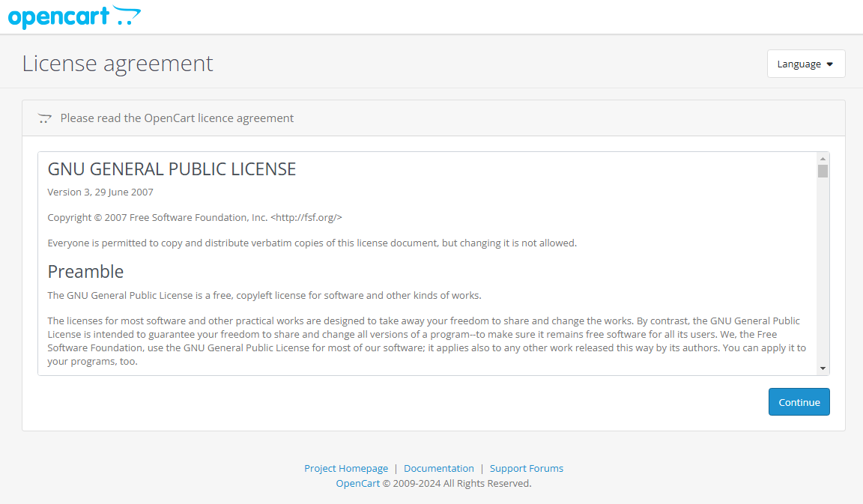Viewport: 863px width, 504px height.
Task: Click the license scrollbar down arrow
Action: pyautogui.click(x=823, y=368)
